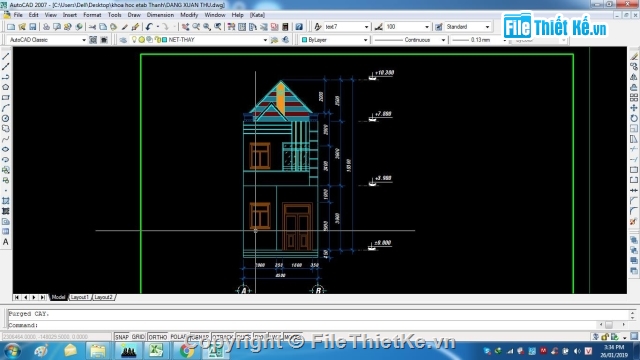The width and height of the screenshot is (640, 360).
Task: Click the layer color swatch for NET-THAY
Action: 164,40
